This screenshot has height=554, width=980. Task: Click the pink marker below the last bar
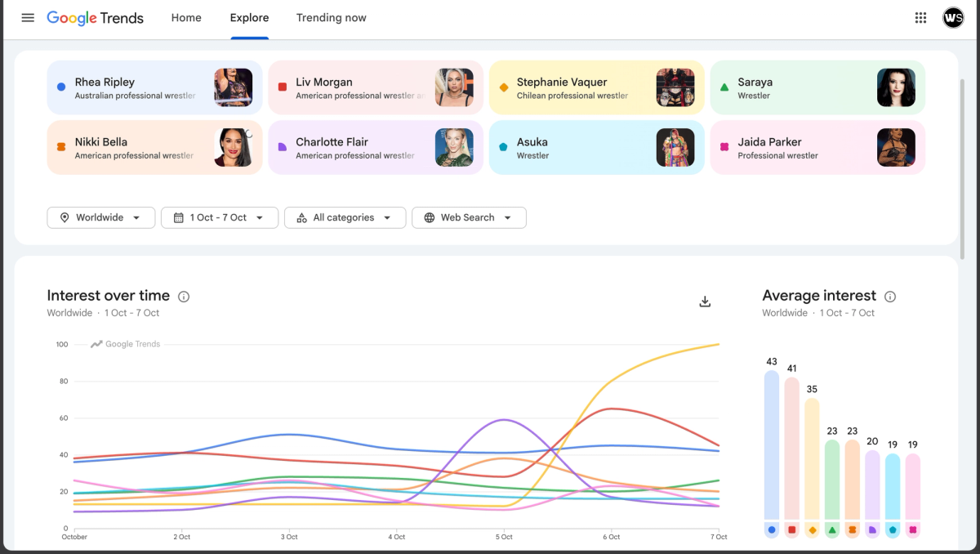tap(913, 529)
